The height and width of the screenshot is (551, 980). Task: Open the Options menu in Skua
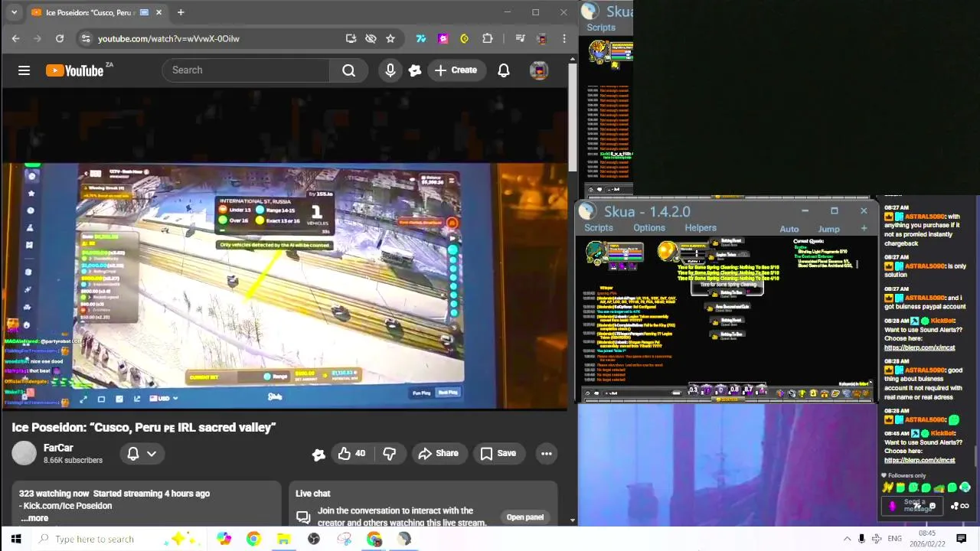click(649, 228)
